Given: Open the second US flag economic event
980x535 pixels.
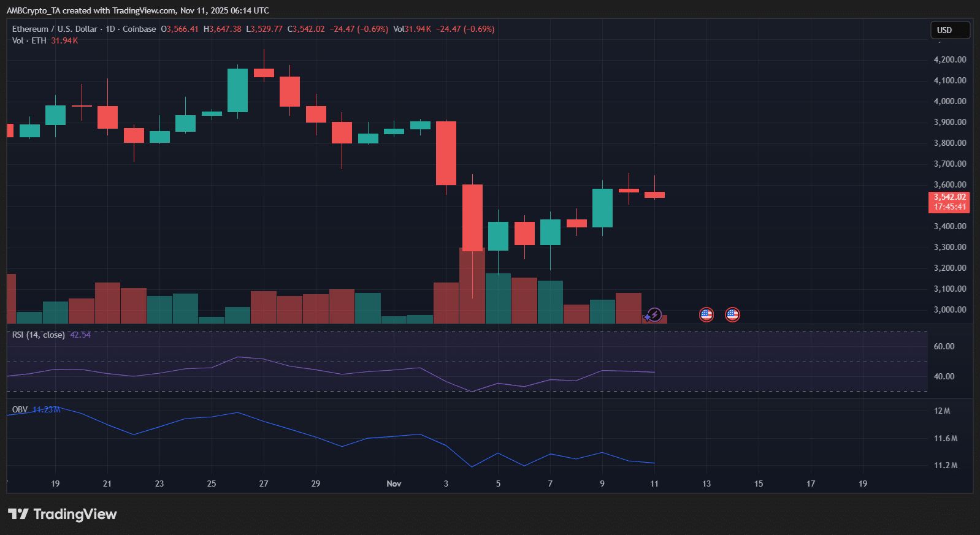Looking at the screenshot, I should [x=732, y=315].
